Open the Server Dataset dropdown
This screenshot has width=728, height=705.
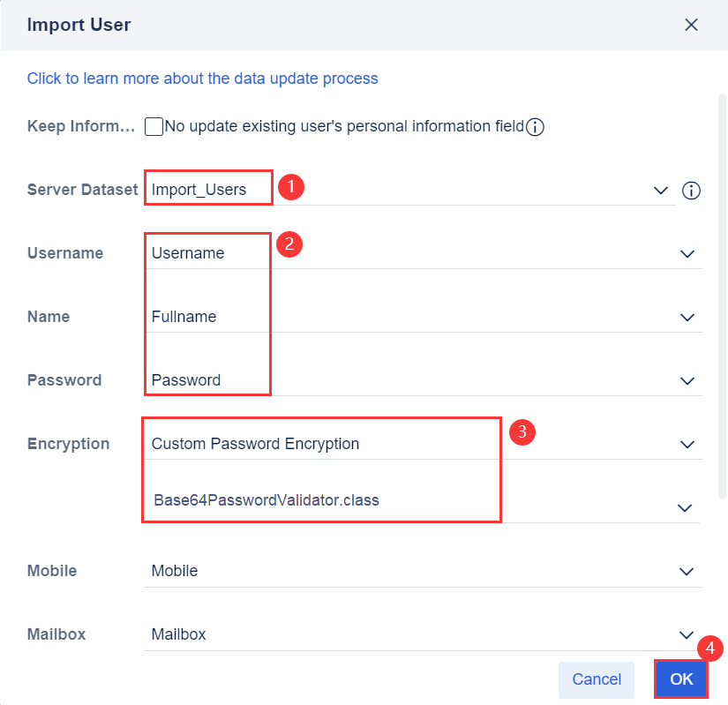pos(660,190)
